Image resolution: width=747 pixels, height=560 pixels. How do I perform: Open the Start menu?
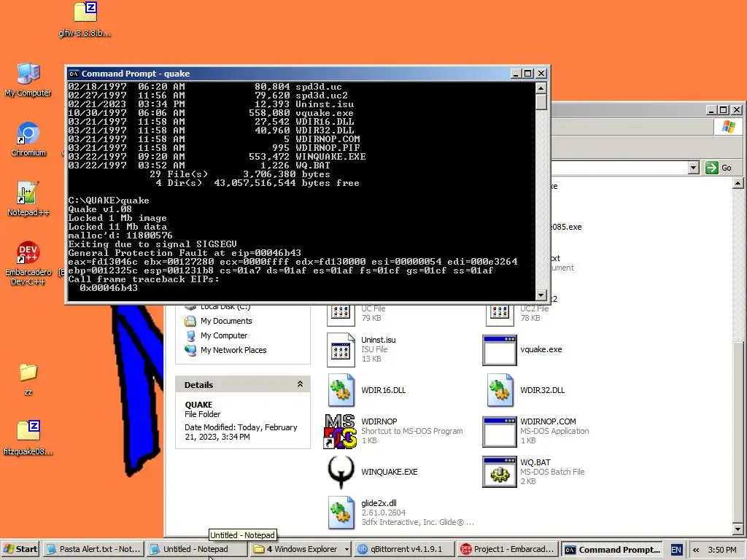(20, 550)
